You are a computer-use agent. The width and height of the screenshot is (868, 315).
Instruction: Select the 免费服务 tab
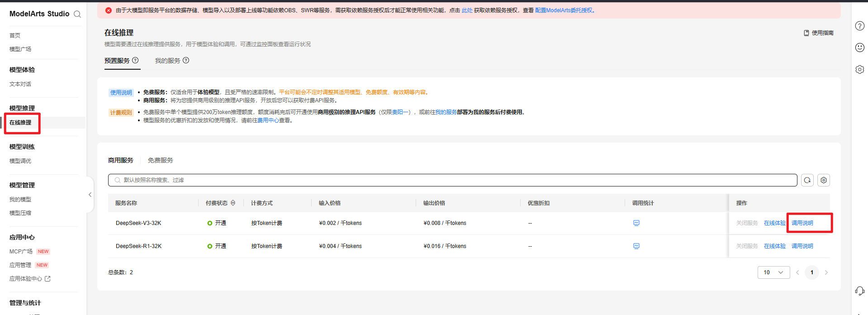pyautogui.click(x=161, y=160)
